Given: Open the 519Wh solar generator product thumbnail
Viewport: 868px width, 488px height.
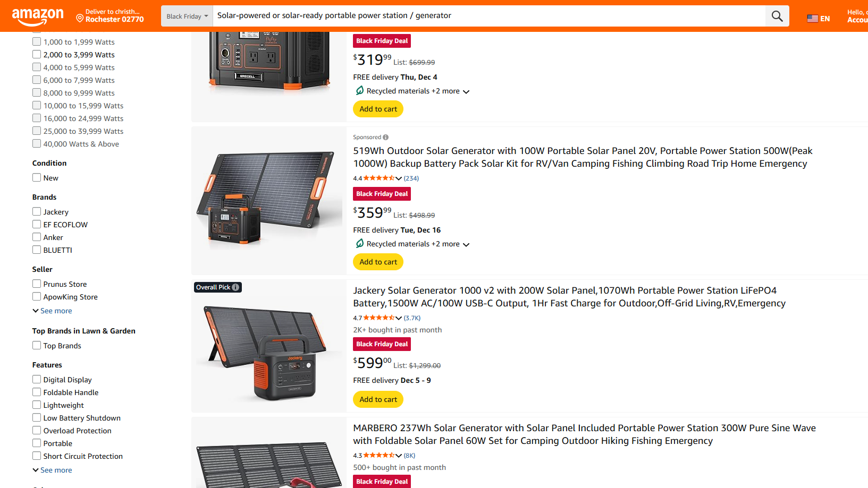Looking at the screenshot, I should [x=269, y=201].
